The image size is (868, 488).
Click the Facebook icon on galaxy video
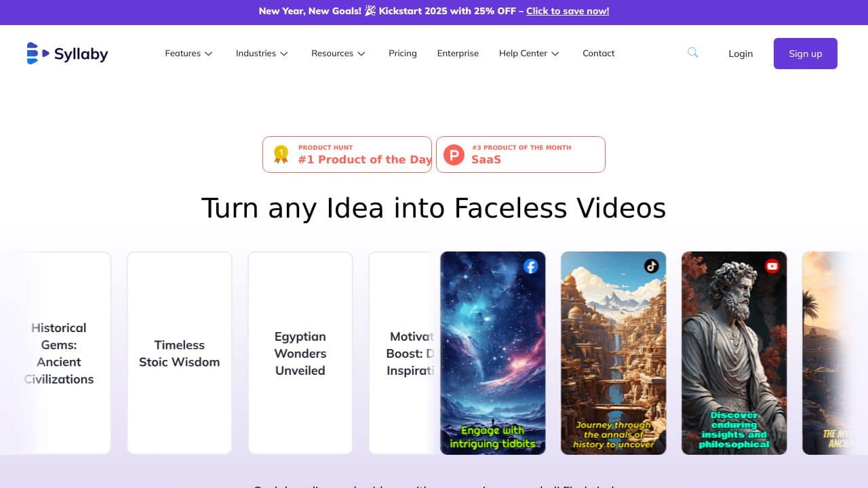[x=531, y=266]
